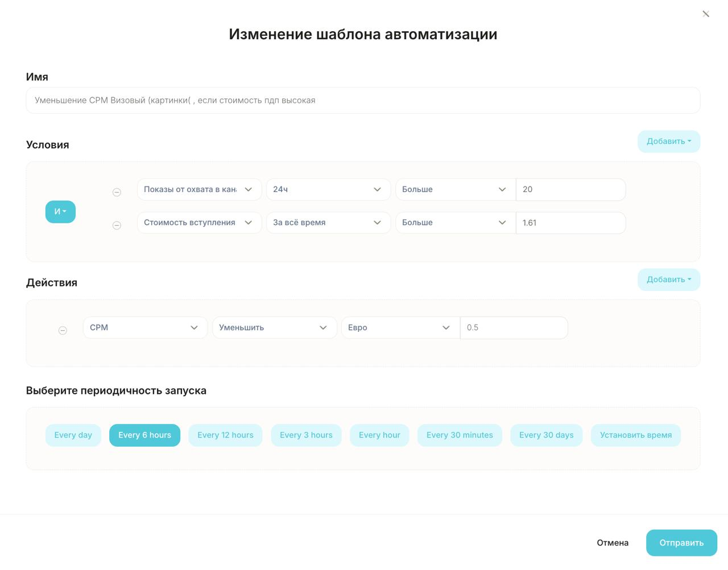
Task: Select 'Every 12 hours' launch frequency
Action: tap(225, 435)
